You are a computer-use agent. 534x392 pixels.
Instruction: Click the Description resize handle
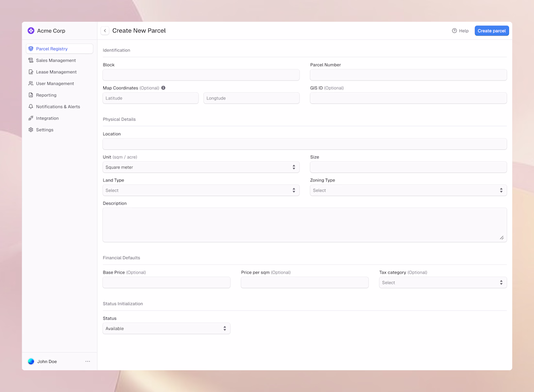click(501, 238)
